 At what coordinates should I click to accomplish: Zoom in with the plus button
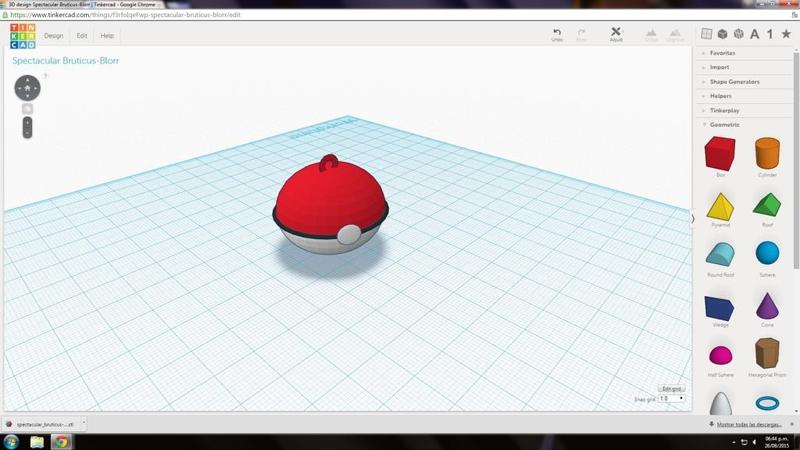(27, 122)
